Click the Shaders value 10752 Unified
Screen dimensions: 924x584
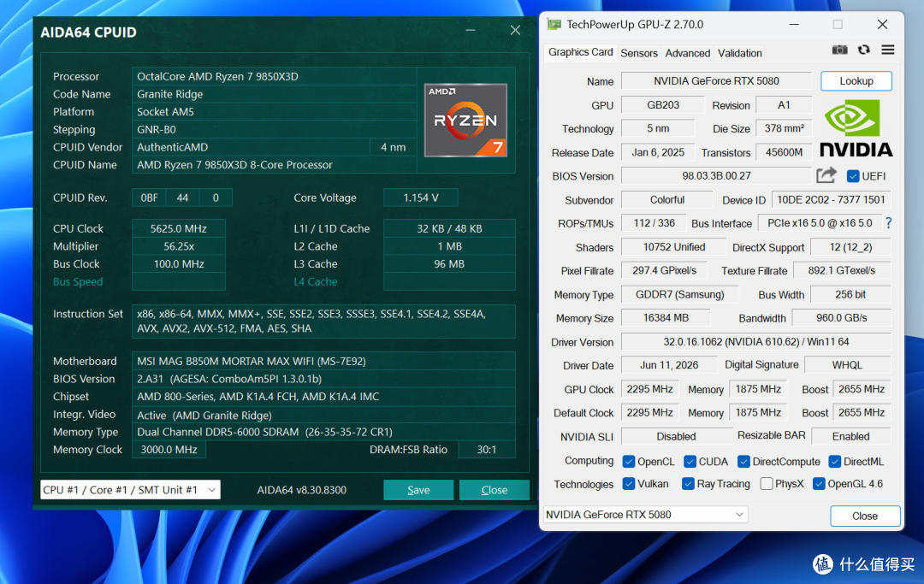click(x=674, y=247)
